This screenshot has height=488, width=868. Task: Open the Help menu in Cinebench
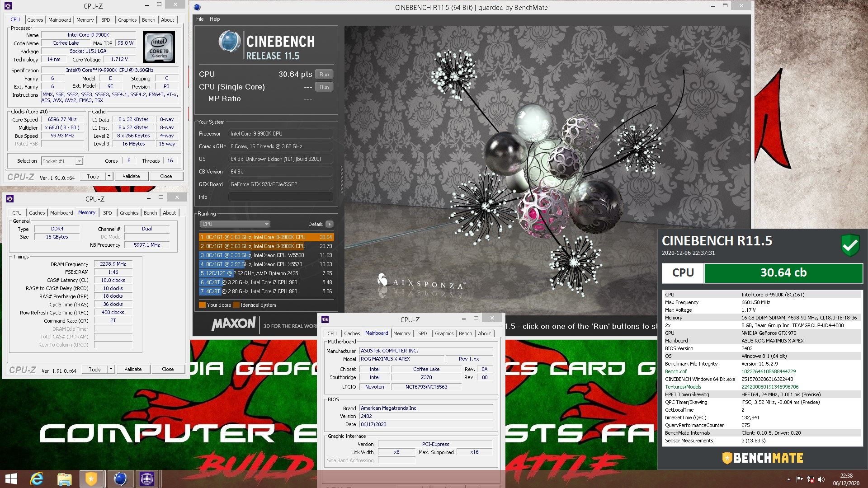click(x=215, y=19)
